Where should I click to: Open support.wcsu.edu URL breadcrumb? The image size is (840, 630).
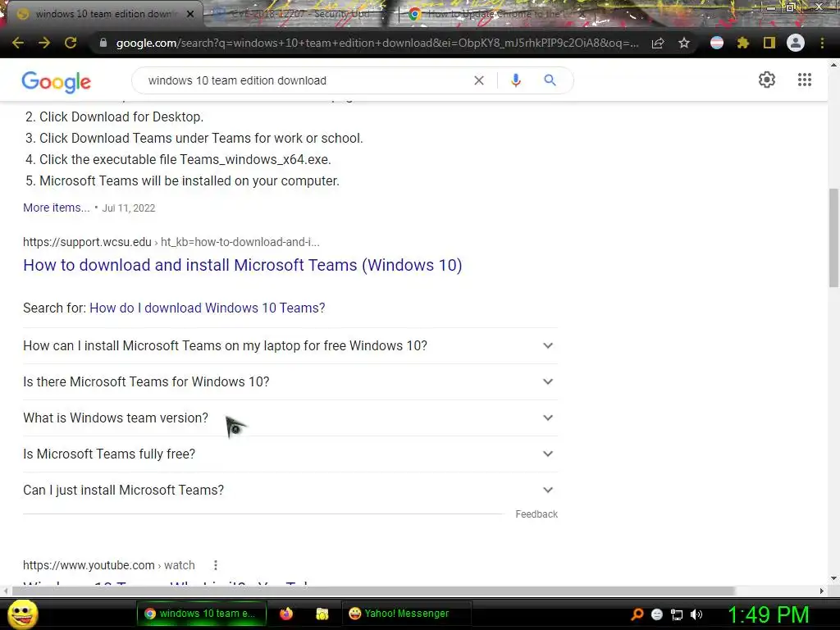pyautogui.click(x=171, y=242)
